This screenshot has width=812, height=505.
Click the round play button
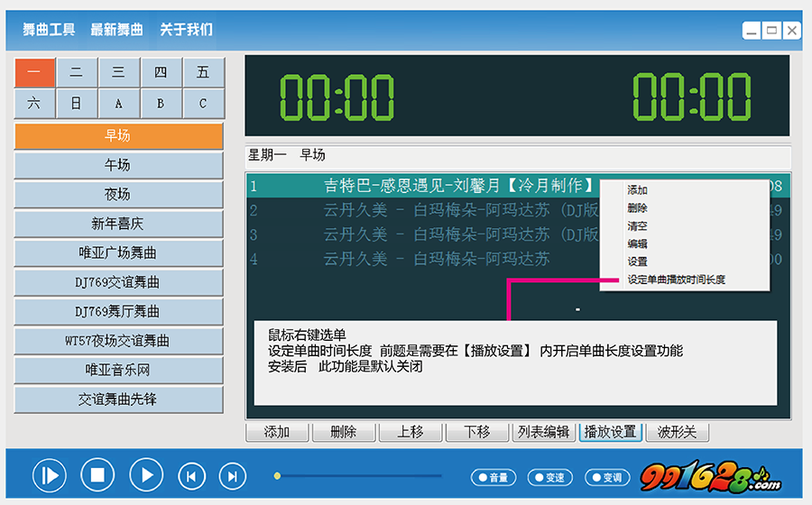coord(146,474)
